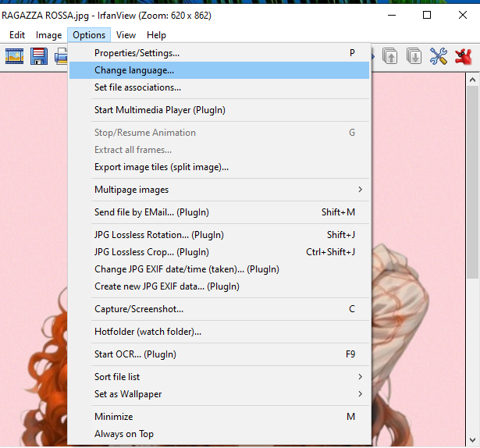Open the Edit menu
480x448 pixels.
[17, 35]
